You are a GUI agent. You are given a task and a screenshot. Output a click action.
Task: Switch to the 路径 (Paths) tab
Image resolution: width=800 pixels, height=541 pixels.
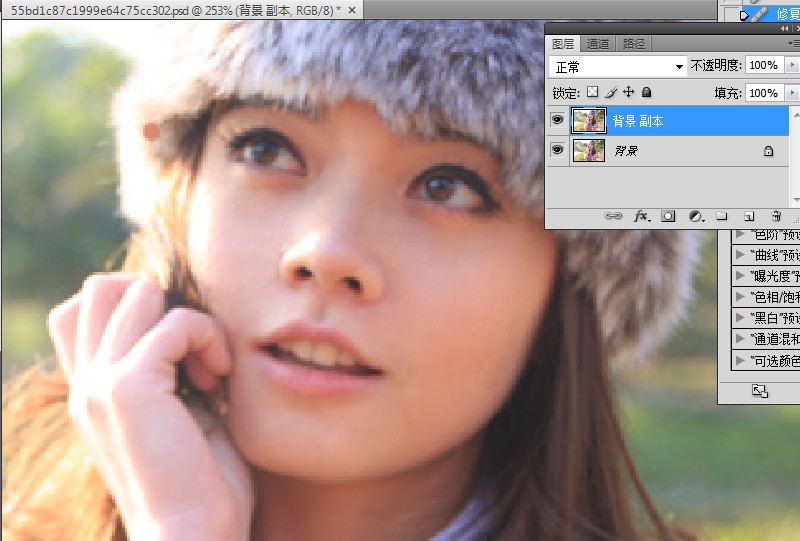pos(634,44)
